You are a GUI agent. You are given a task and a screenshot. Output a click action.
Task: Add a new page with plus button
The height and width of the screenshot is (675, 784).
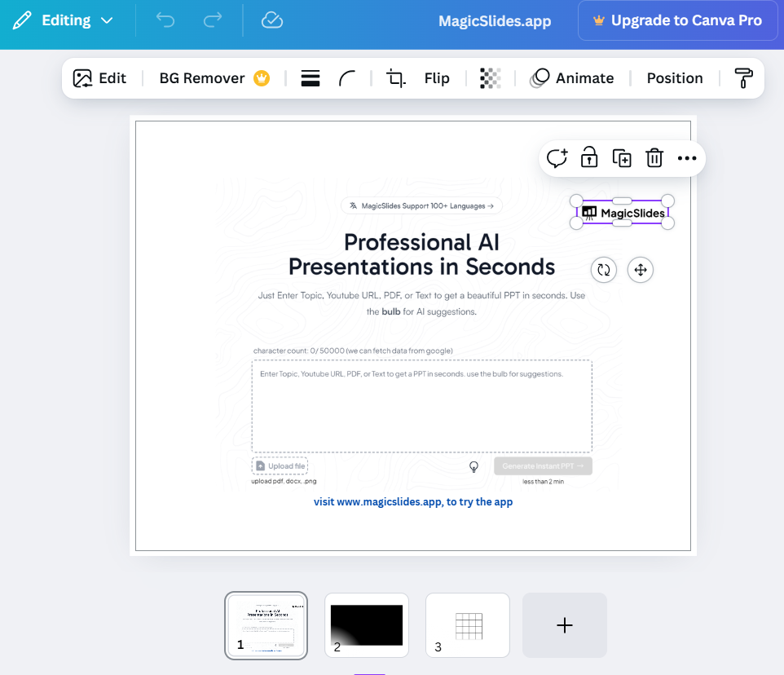565,625
